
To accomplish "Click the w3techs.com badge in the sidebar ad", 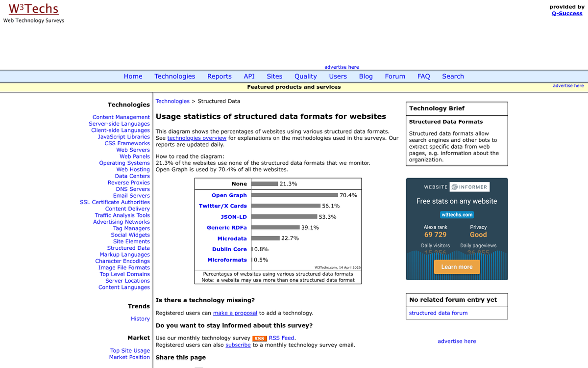I will click(456, 214).
